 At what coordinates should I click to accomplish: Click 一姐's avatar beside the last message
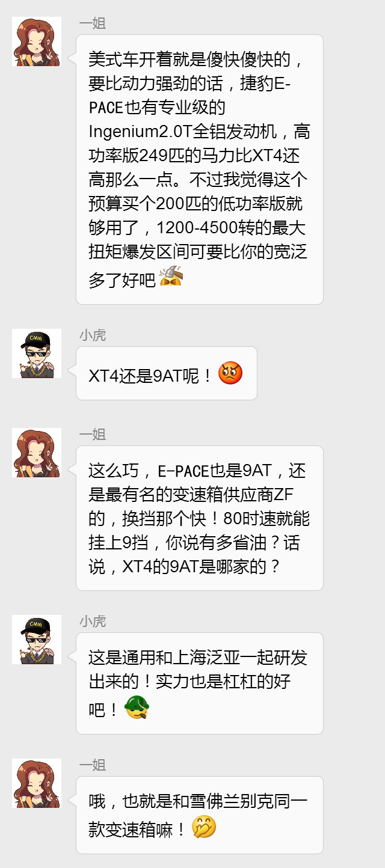click(x=37, y=783)
